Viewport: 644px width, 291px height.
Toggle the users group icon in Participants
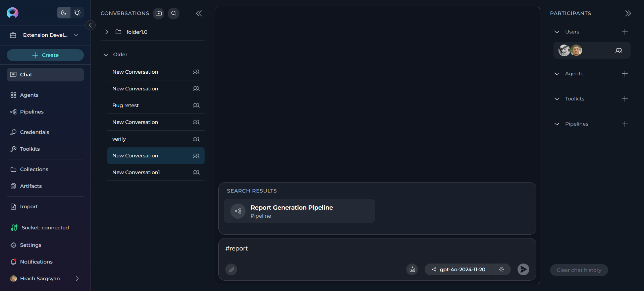tap(619, 50)
